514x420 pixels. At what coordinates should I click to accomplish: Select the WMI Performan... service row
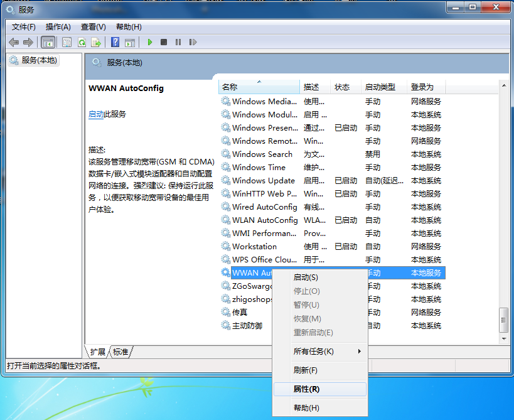click(x=332, y=233)
